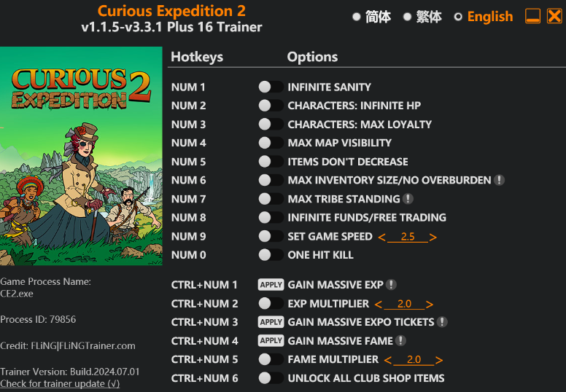The height and width of the screenshot is (392, 566).
Task: Click the Set Game Speed value field
Action: click(x=407, y=237)
